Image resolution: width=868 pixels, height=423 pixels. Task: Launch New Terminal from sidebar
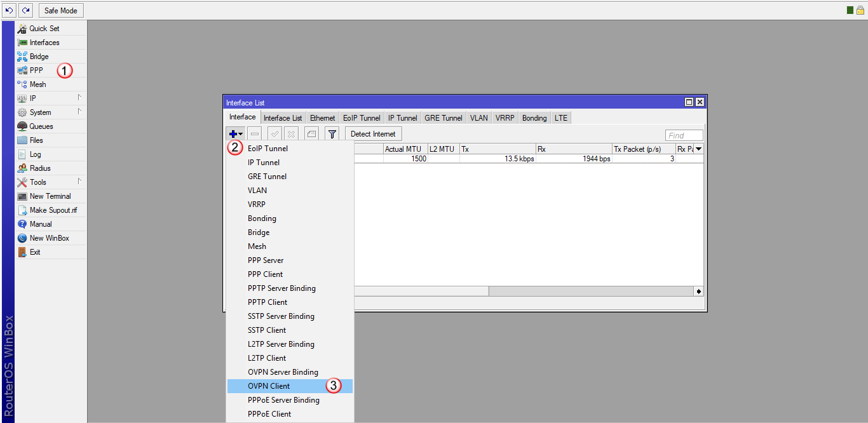pyautogui.click(x=51, y=196)
